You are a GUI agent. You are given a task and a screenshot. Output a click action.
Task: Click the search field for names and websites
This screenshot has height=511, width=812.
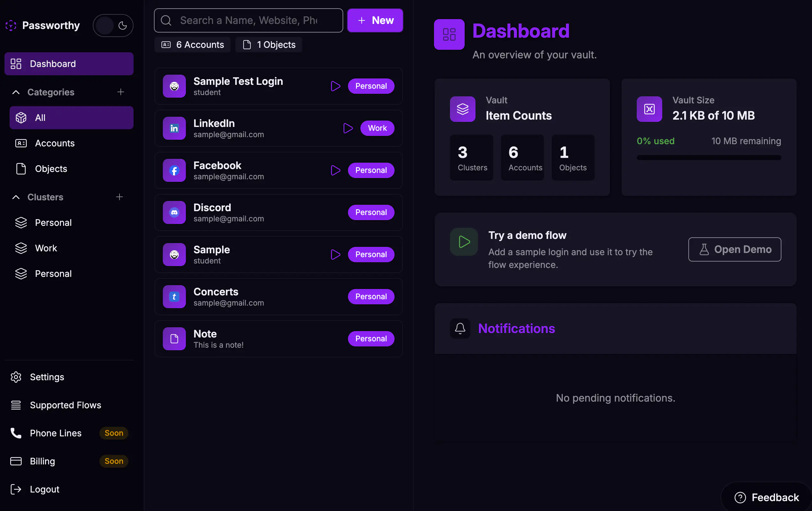[249, 21]
